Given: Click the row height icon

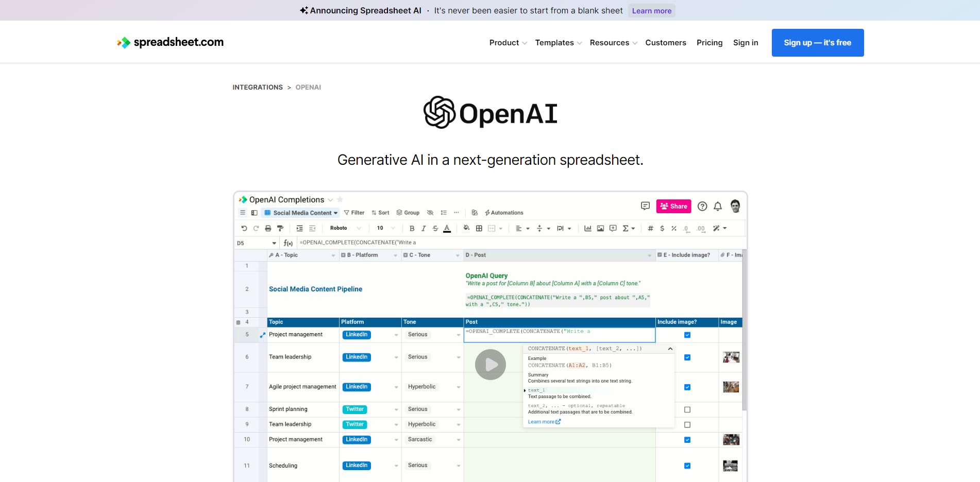Looking at the screenshot, I should 444,213.
